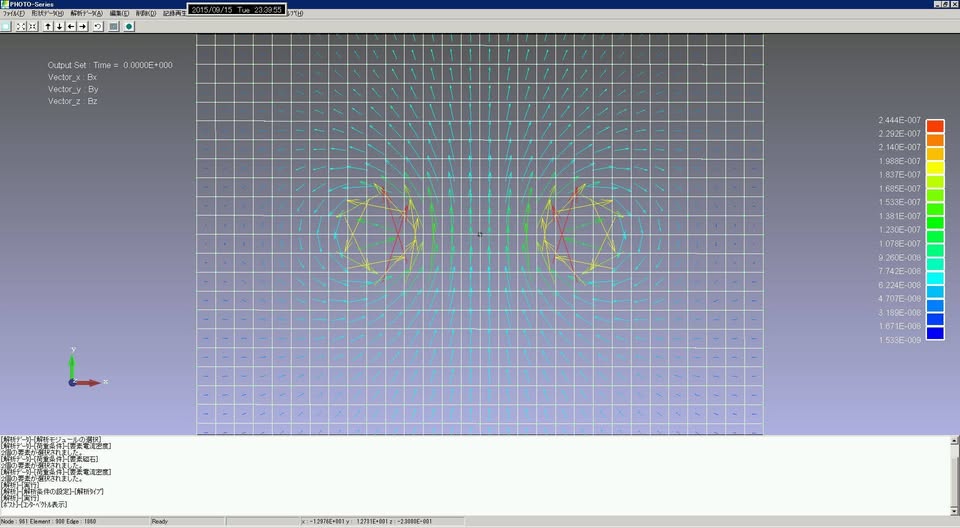Click the cyan legend swatch near 6.224E-008
This screenshot has height=528, width=960.
point(935,278)
